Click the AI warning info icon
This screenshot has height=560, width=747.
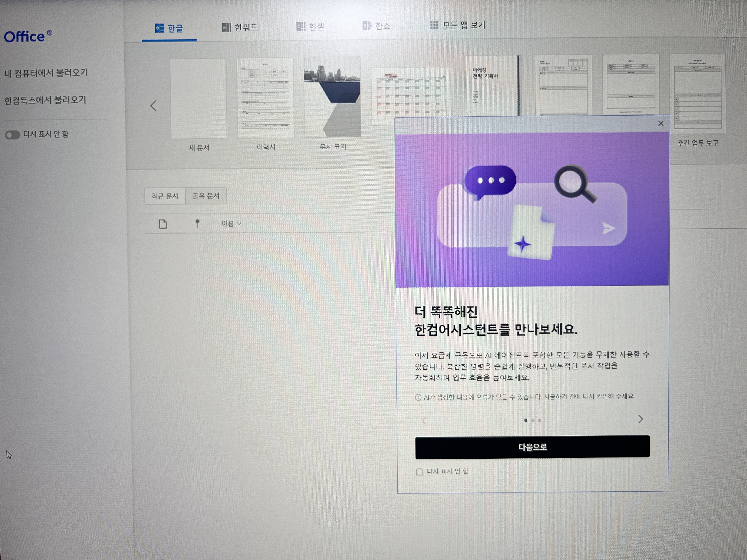pos(418,397)
